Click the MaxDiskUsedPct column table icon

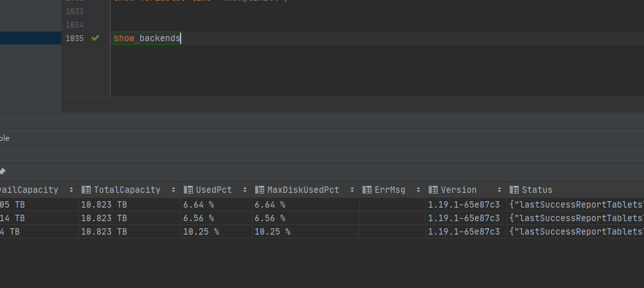click(x=260, y=190)
